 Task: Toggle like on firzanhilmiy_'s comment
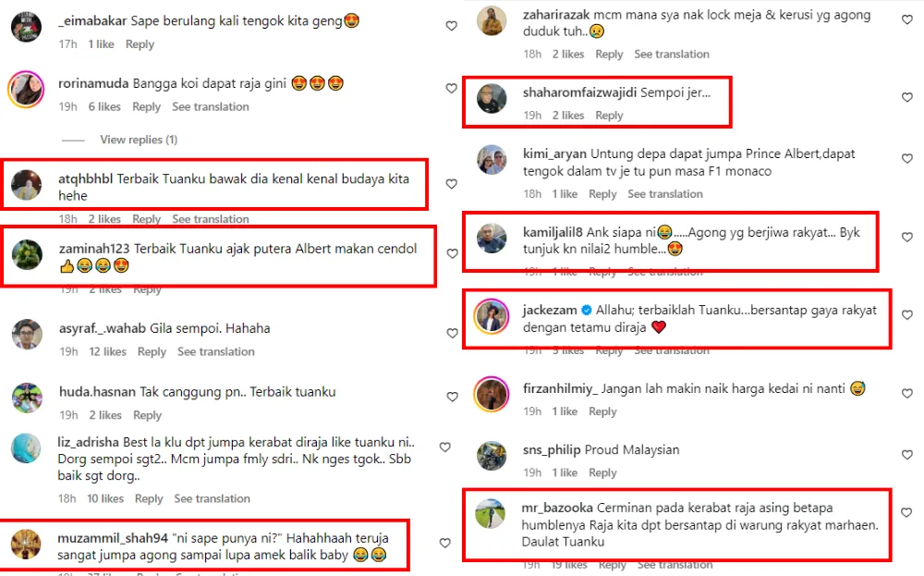pyautogui.click(x=907, y=393)
